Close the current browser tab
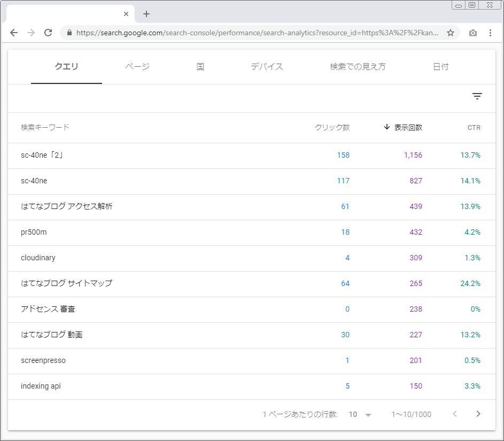 pos(126,14)
